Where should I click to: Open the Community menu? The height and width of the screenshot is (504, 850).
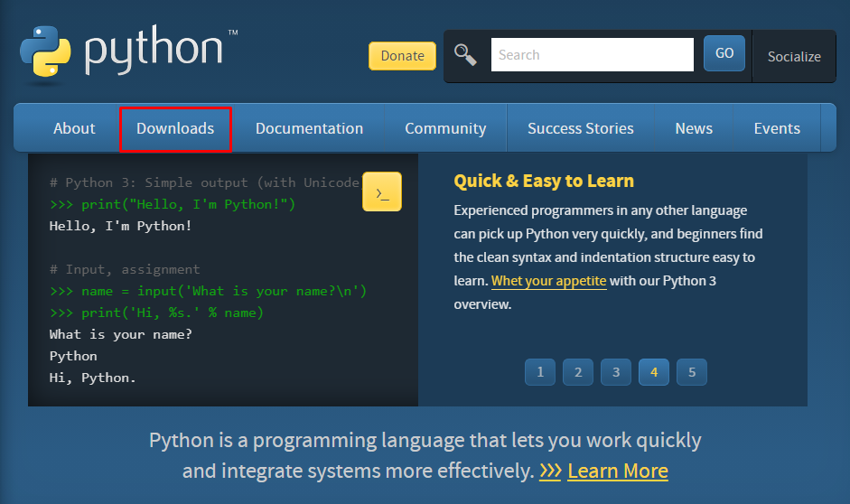(445, 128)
